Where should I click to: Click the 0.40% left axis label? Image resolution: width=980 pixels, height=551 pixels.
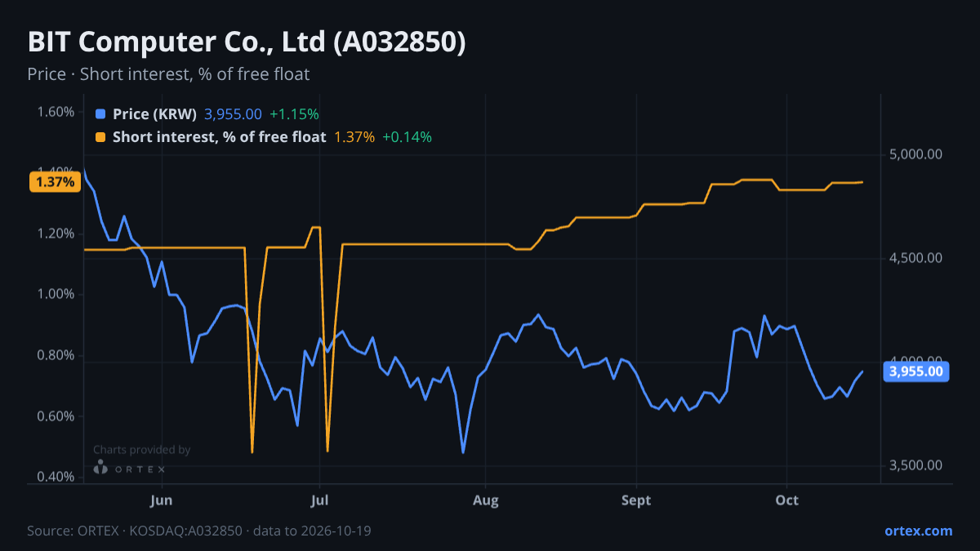point(56,478)
